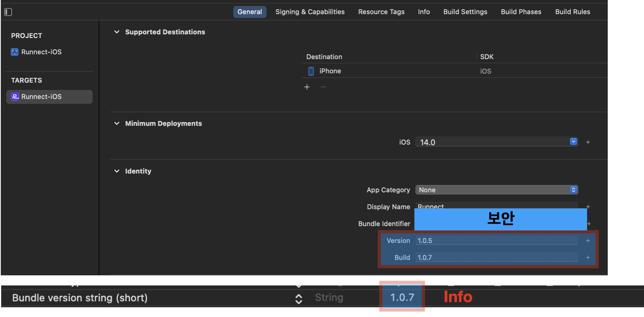The width and height of the screenshot is (644, 317).
Task: Add another iOS minimum deployment row
Action: pos(588,142)
